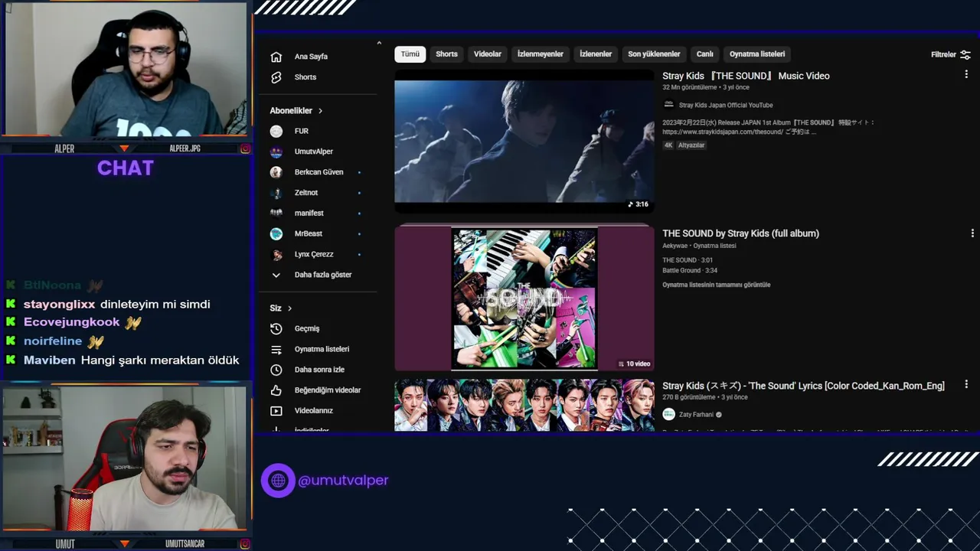Click playlist track THE SOUND 3:01

688,260
